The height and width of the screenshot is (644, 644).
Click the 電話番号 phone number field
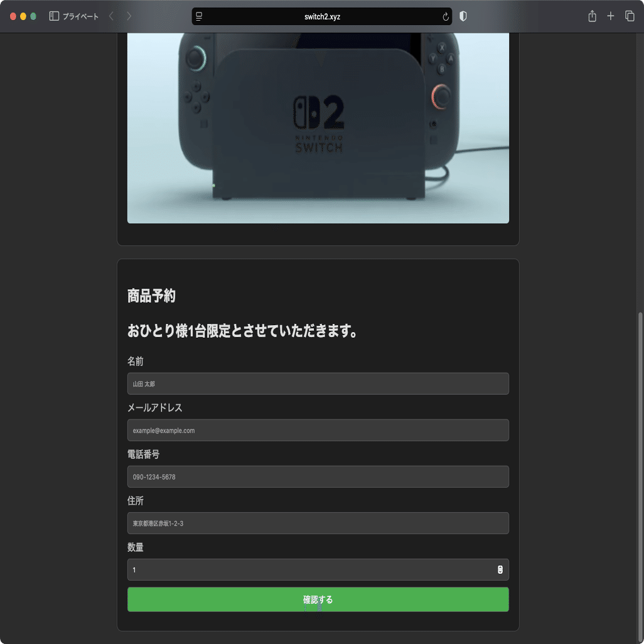(x=318, y=476)
